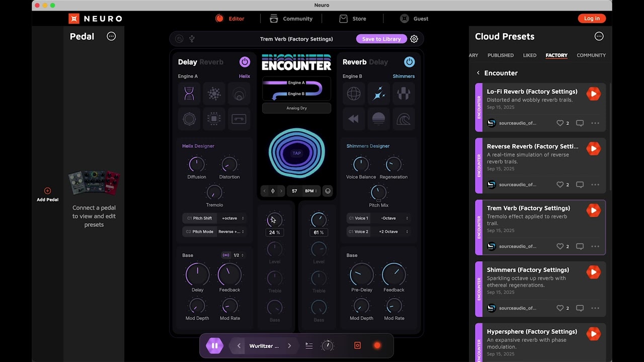Open the Community section in top navigation
Screen dimensions: 644x362
[291, 19]
